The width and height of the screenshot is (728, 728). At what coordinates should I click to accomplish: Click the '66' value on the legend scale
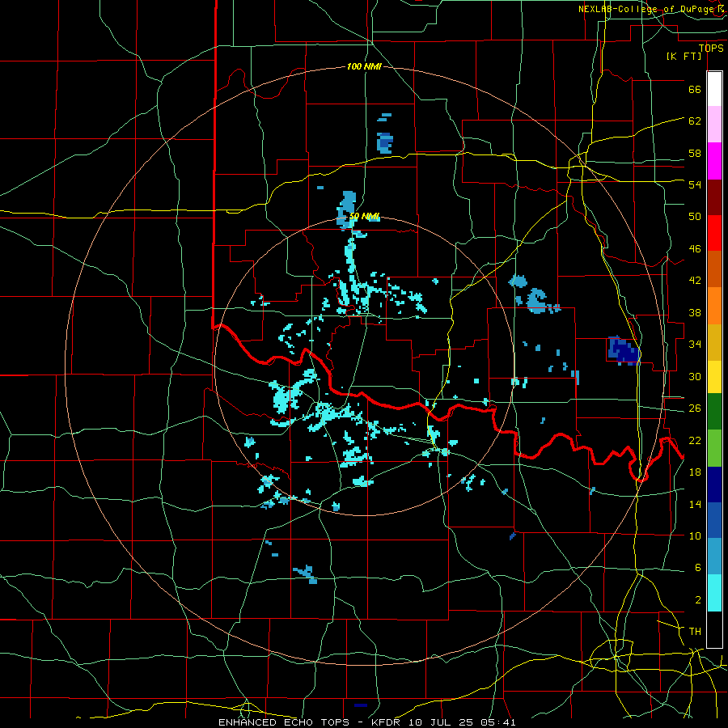click(695, 90)
